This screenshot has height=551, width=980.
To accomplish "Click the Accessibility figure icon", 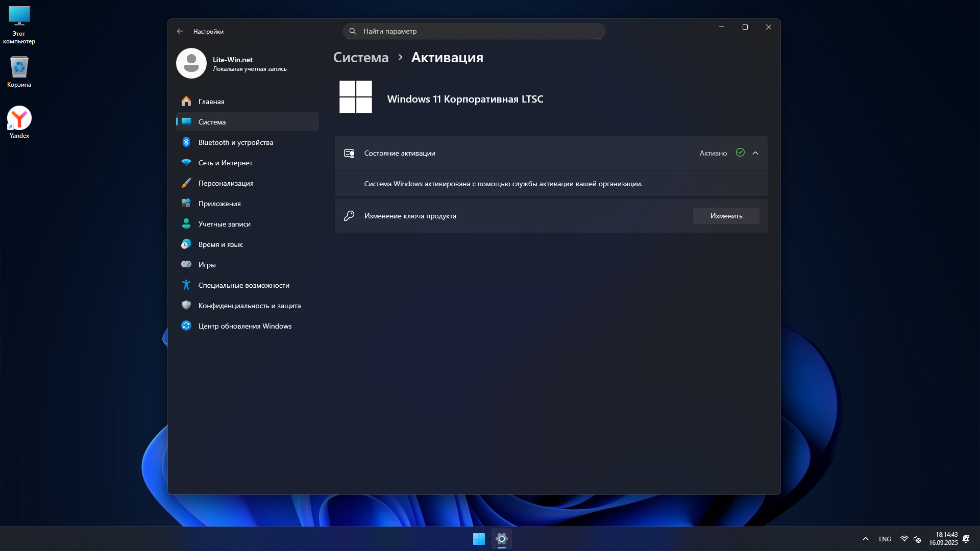I will point(186,285).
